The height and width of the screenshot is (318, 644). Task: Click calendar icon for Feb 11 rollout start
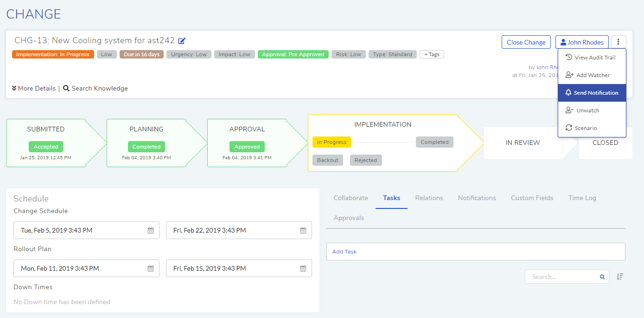point(151,268)
